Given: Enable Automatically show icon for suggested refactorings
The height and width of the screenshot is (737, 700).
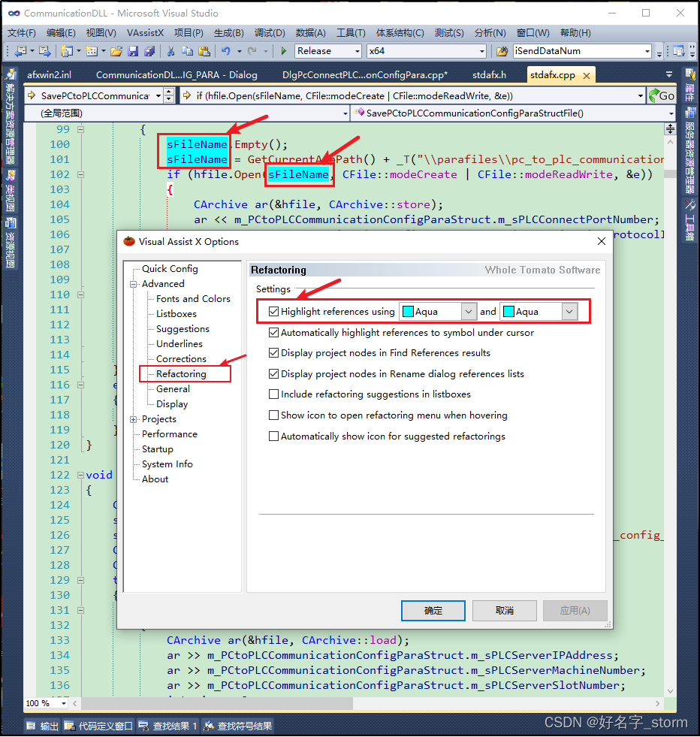Looking at the screenshot, I should 273,436.
